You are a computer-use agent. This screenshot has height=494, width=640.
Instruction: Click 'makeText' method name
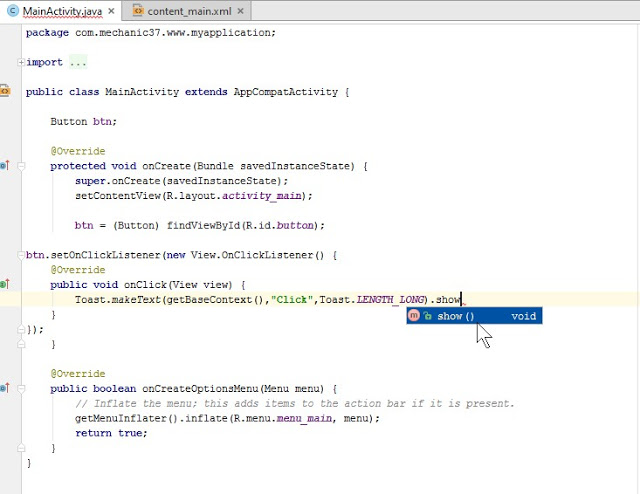[136, 300]
